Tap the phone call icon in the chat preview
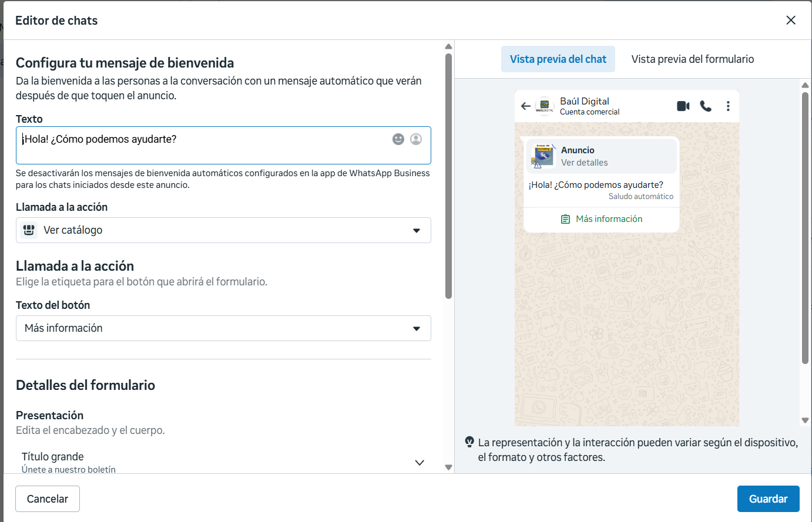The width and height of the screenshot is (812, 522). tap(706, 106)
